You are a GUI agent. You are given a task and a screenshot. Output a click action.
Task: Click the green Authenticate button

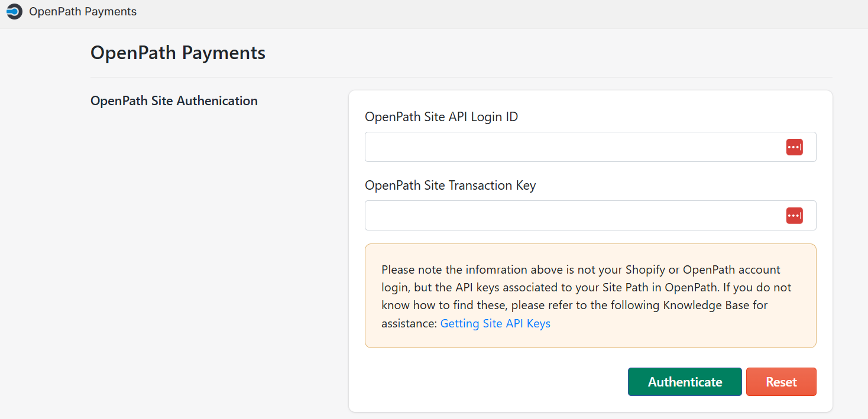pos(685,382)
